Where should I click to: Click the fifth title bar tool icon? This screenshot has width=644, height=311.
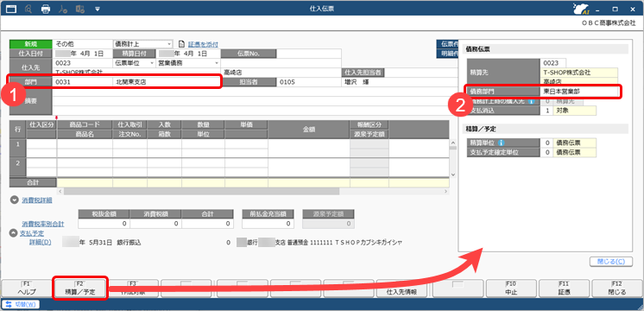[x=80, y=9]
